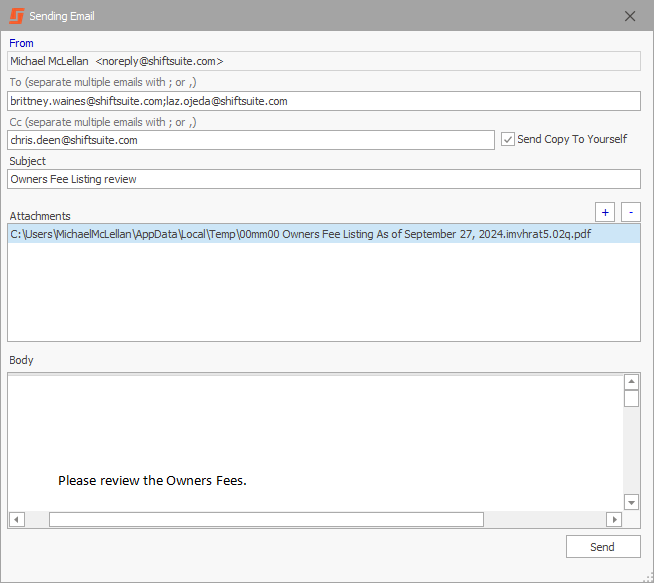The height and width of the screenshot is (583, 654).
Task: Click the From field showing Michael McLellan
Action: click(x=324, y=61)
